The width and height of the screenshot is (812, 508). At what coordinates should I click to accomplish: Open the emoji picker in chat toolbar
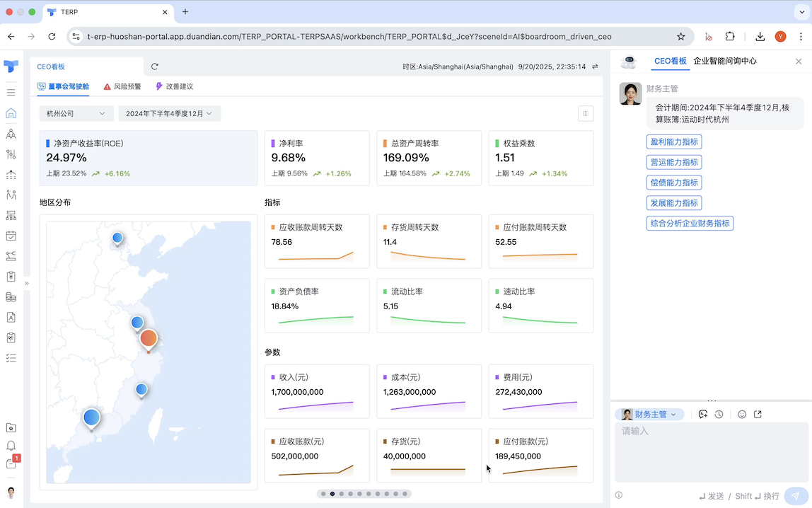pyautogui.click(x=741, y=414)
